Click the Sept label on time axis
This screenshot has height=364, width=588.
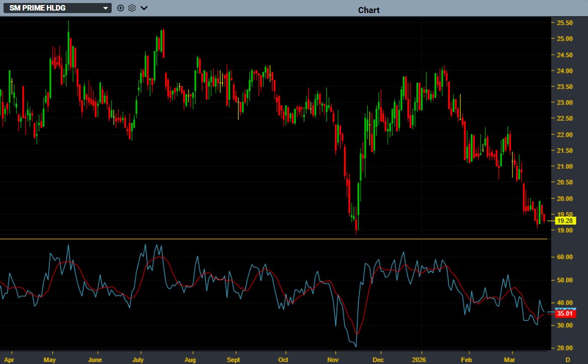coord(233,360)
